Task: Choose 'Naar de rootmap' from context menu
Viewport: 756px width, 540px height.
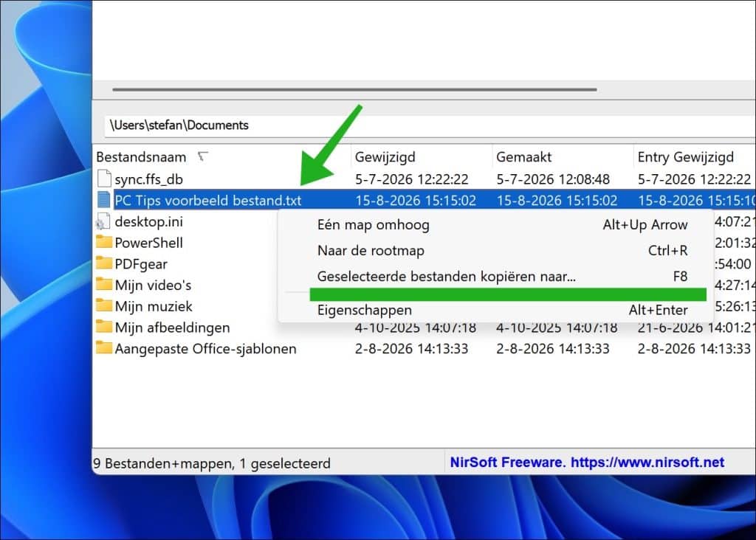Action: pyautogui.click(x=496, y=251)
